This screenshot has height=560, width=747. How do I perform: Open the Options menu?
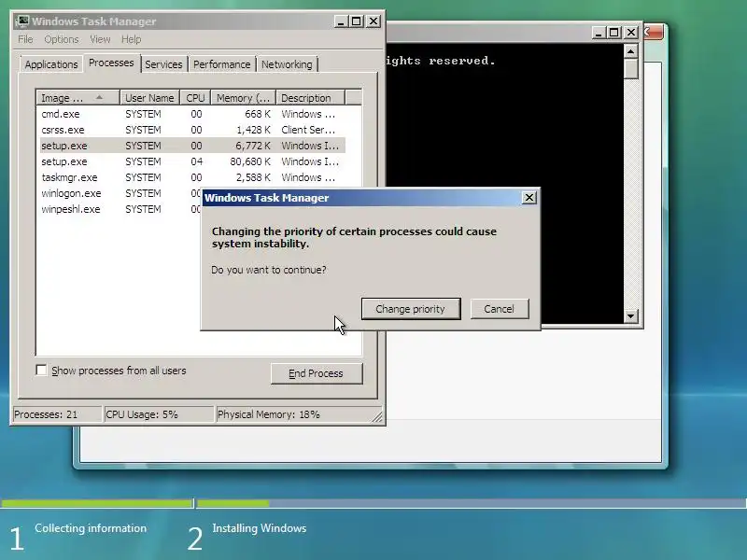(x=61, y=39)
